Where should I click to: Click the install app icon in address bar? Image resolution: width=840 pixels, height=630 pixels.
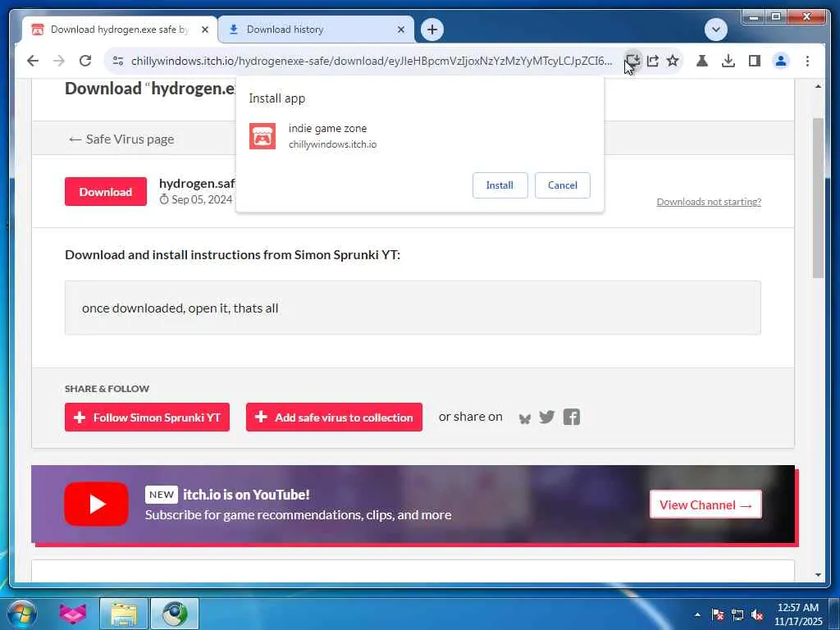[x=632, y=61]
